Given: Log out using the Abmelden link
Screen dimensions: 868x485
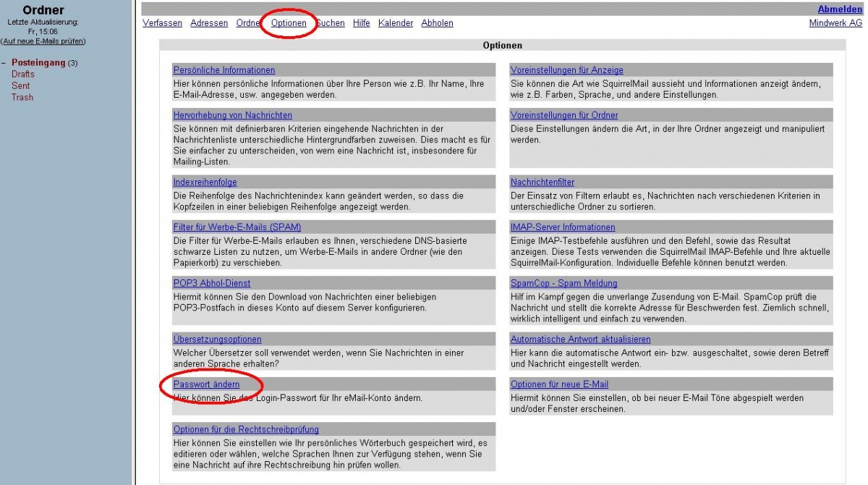Looking at the screenshot, I should pos(840,9).
